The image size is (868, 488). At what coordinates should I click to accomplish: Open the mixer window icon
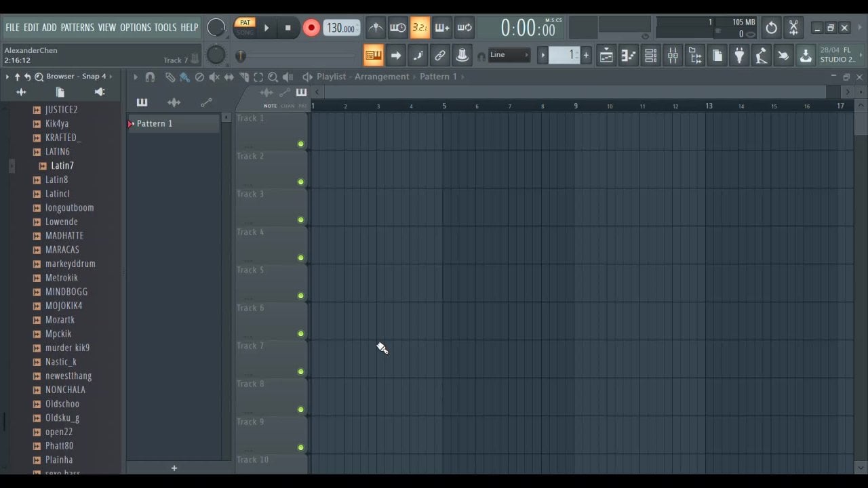(x=673, y=56)
